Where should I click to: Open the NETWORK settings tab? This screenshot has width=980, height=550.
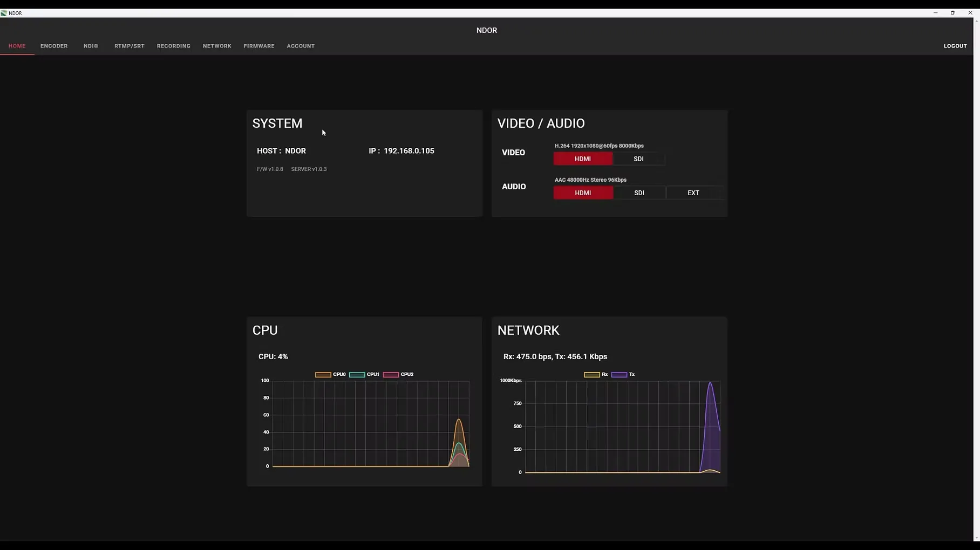tap(217, 46)
